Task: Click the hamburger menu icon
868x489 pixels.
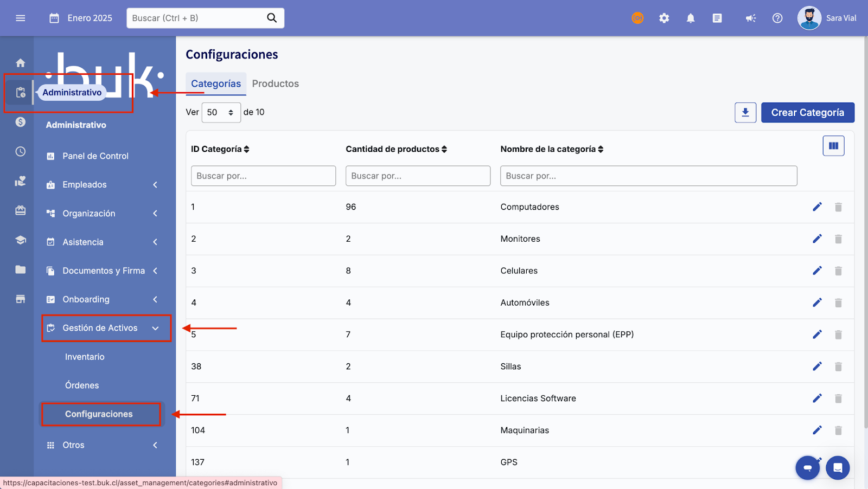Action: coord(21,18)
